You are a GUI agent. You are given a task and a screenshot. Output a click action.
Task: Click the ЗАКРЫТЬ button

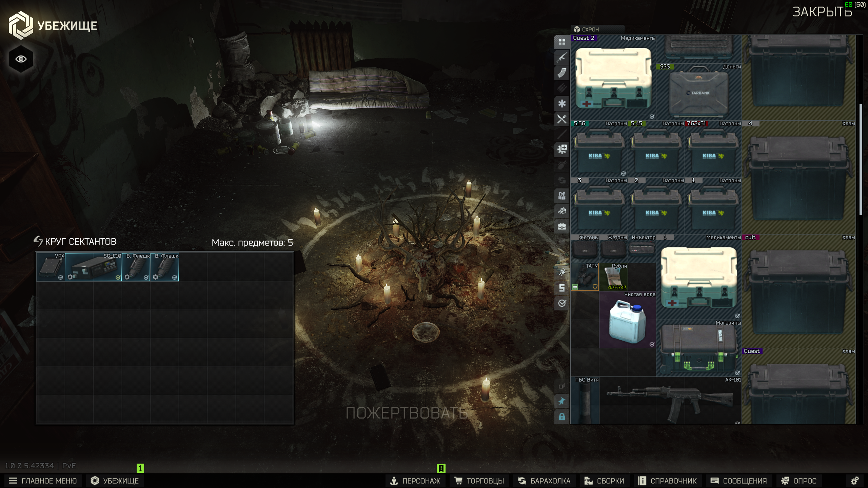[x=822, y=12]
